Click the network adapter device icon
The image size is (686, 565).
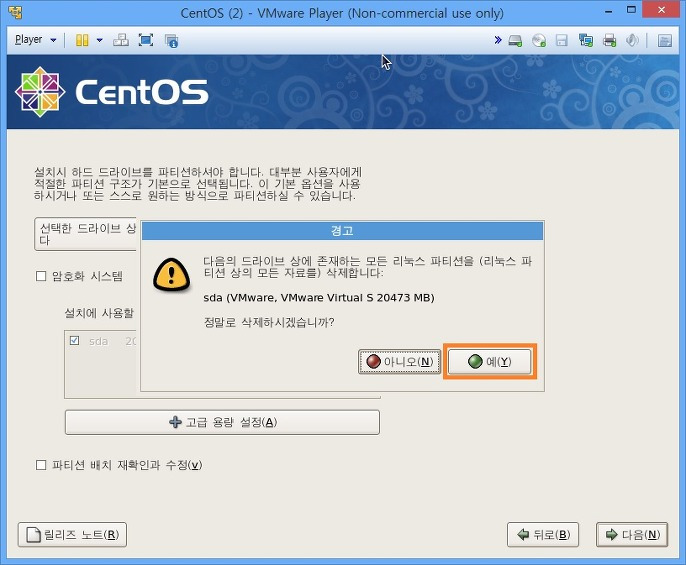585,41
